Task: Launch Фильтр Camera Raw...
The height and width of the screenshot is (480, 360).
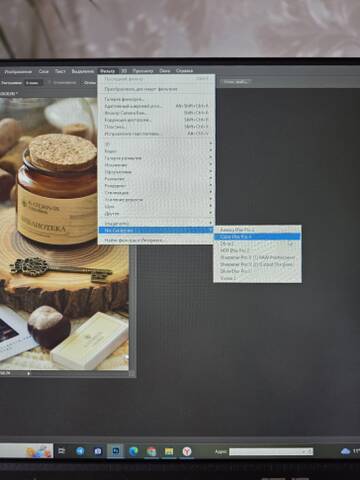Action: click(156, 113)
